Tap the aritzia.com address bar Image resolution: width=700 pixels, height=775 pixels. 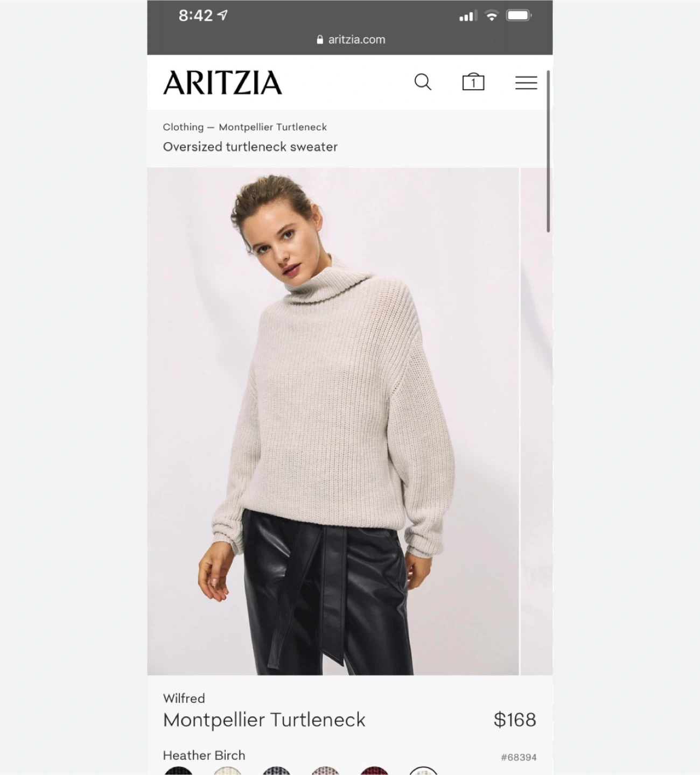351,39
